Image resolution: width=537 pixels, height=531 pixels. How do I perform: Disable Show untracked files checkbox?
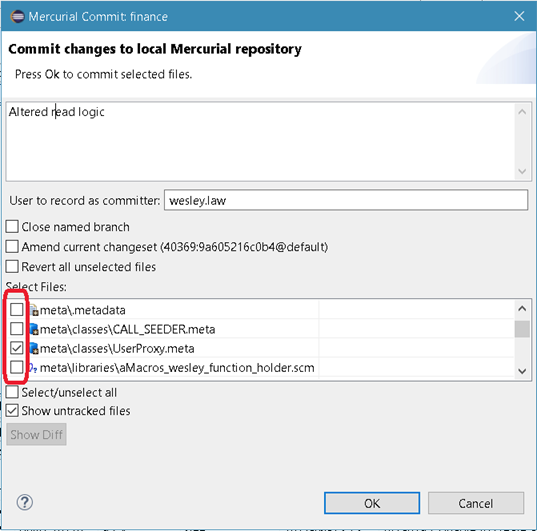point(12,411)
